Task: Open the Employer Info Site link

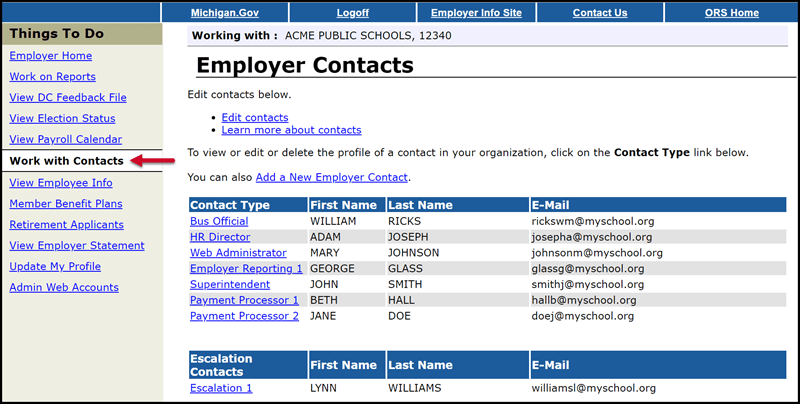Action: coord(473,13)
